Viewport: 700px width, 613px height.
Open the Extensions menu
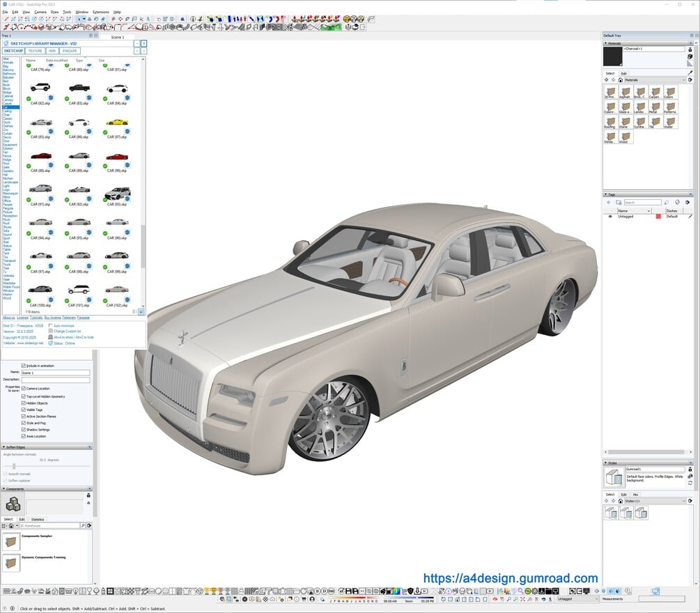pyautogui.click(x=100, y=12)
